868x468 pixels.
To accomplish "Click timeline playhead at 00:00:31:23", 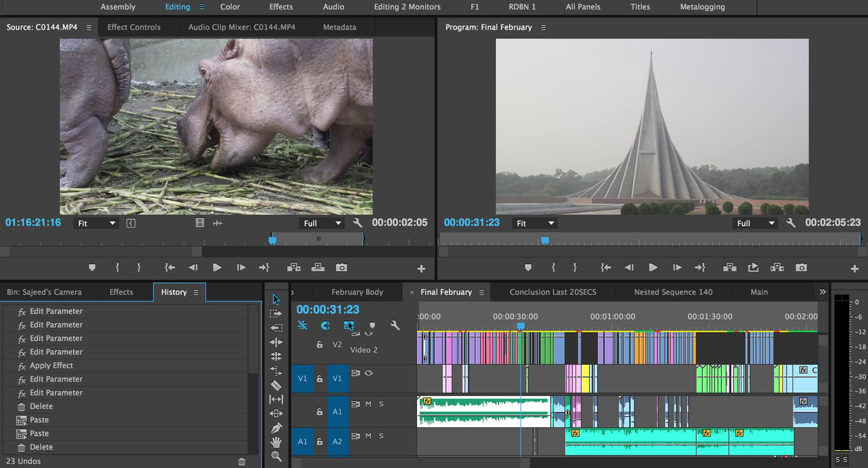I will coord(520,327).
